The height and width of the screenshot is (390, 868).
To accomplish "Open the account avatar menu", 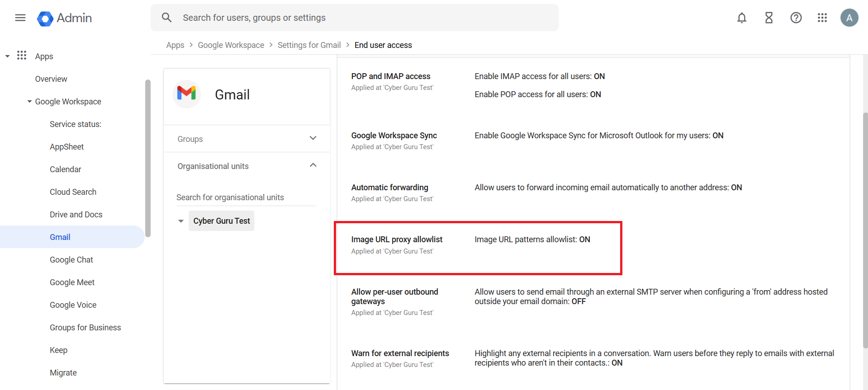I will point(849,18).
